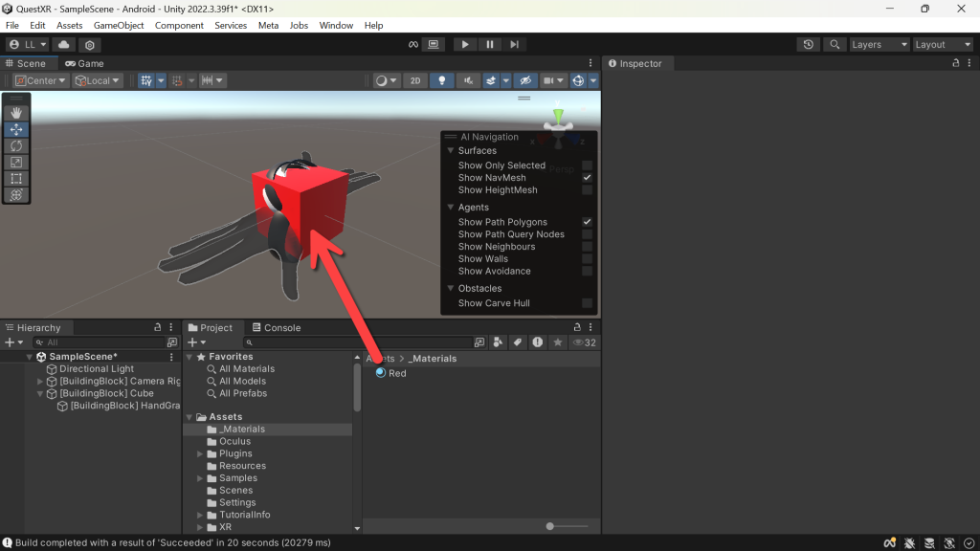This screenshot has width=980, height=551.
Task: Select the Move tool
Action: (x=16, y=129)
